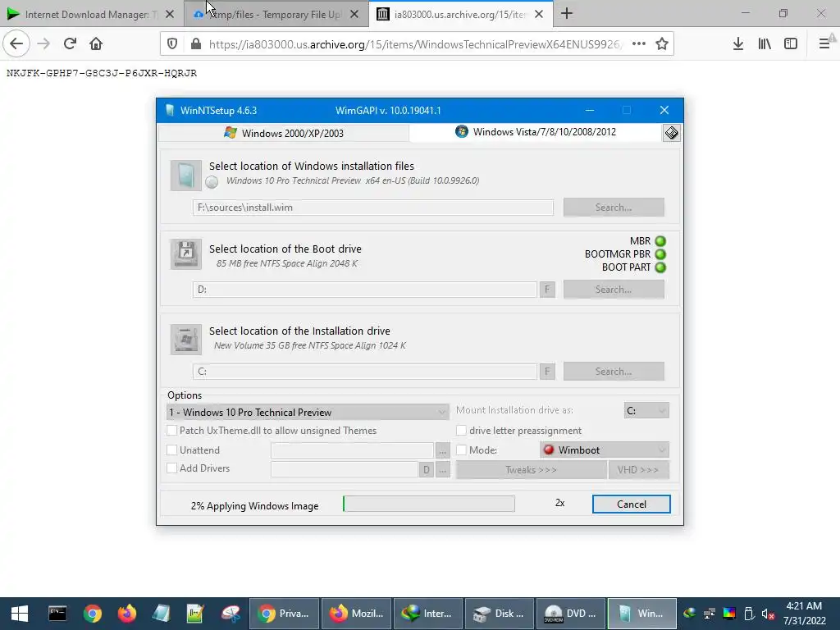Click Search for Windows installation files
840x630 pixels.
[614, 208]
